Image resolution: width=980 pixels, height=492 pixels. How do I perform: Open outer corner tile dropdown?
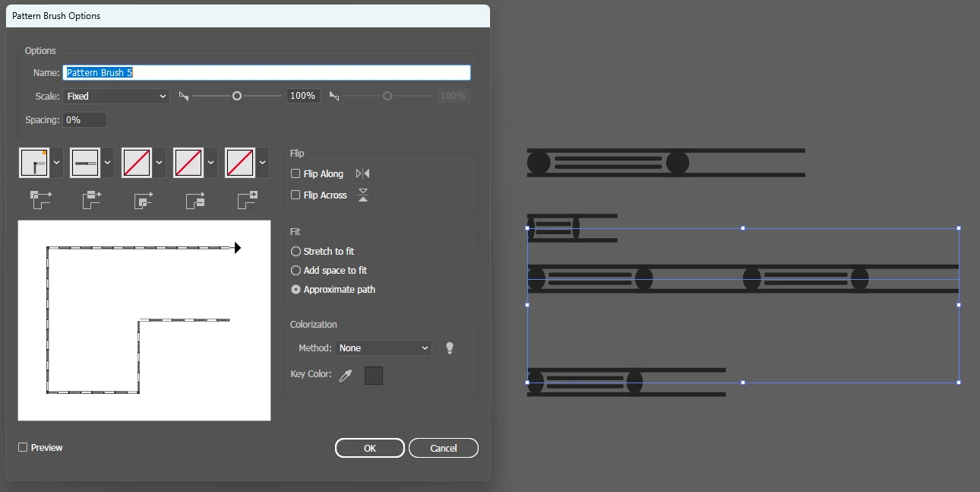(57, 163)
